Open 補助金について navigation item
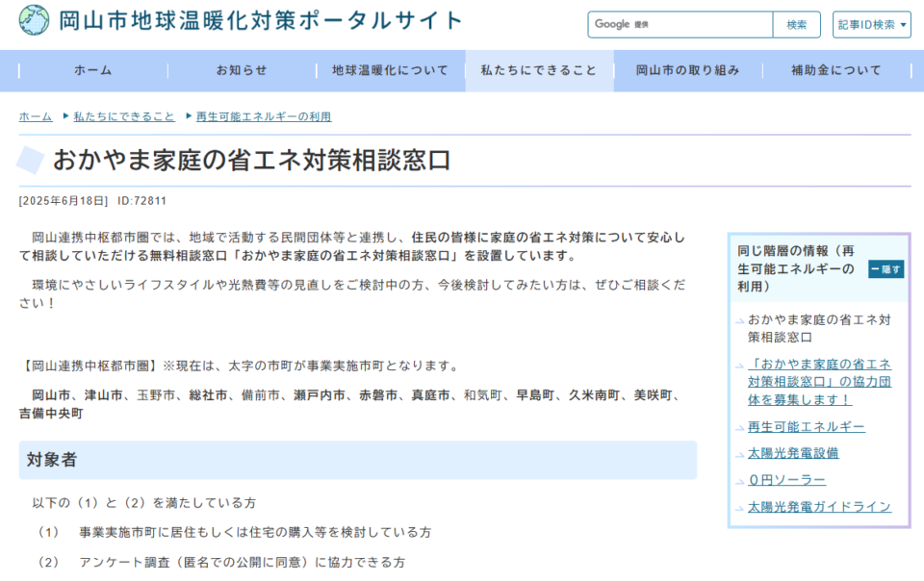This screenshot has height=581, width=924. pos(835,70)
